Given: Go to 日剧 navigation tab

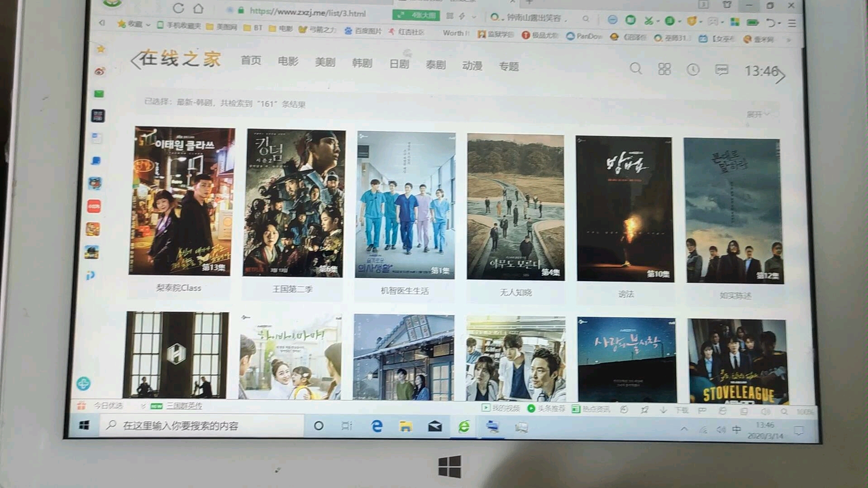Looking at the screenshot, I should [x=399, y=64].
